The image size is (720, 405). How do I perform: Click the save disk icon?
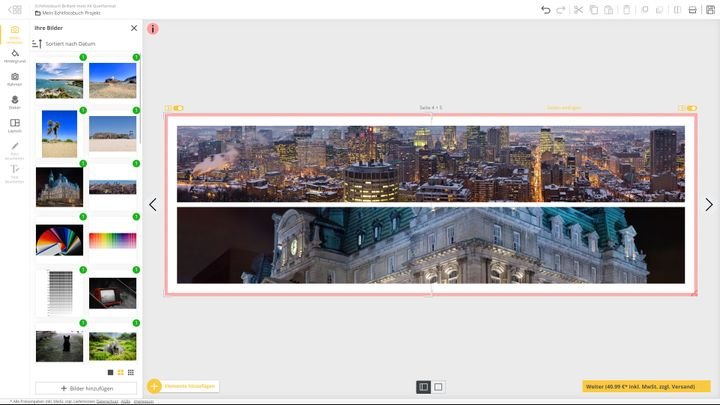[710, 10]
